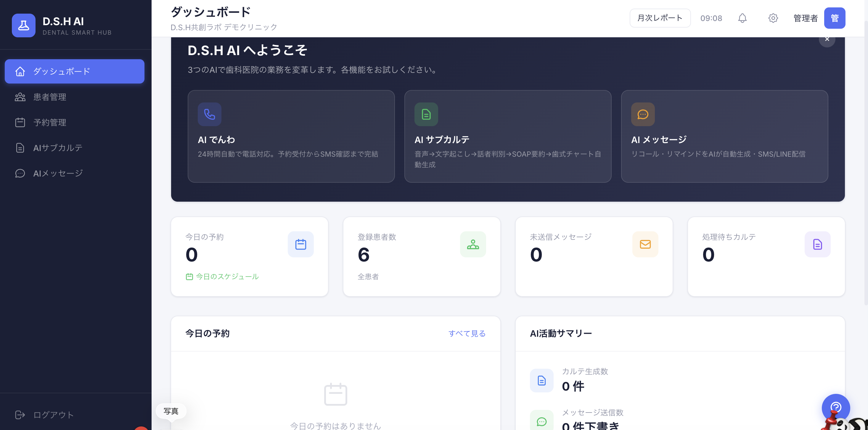
Task: Open the AI サブカルテ feature card title
Action: [x=442, y=139]
